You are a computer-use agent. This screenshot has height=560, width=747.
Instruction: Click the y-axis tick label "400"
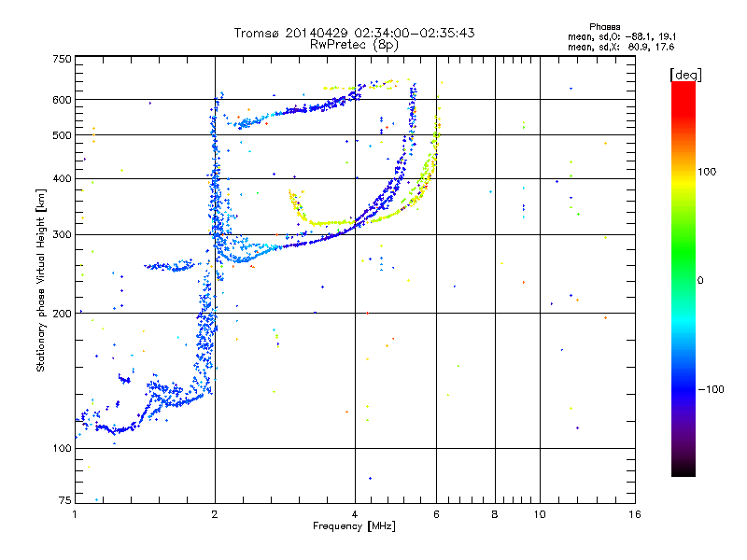click(x=62, y=179)
